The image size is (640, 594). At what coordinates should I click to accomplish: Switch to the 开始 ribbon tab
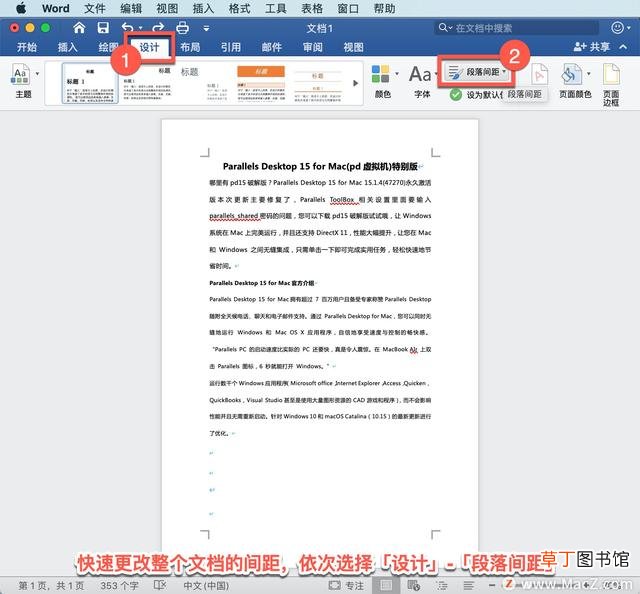27,47
